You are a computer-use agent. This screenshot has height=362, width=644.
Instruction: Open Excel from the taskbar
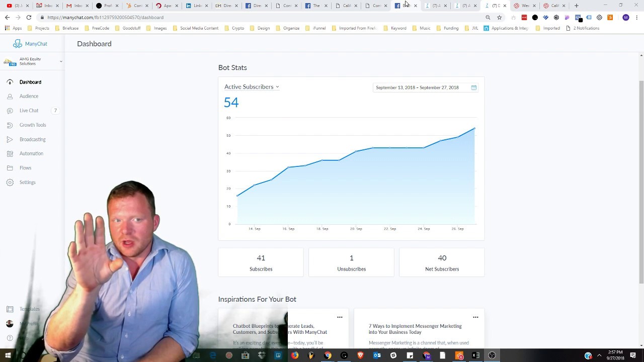click(475, 355)
